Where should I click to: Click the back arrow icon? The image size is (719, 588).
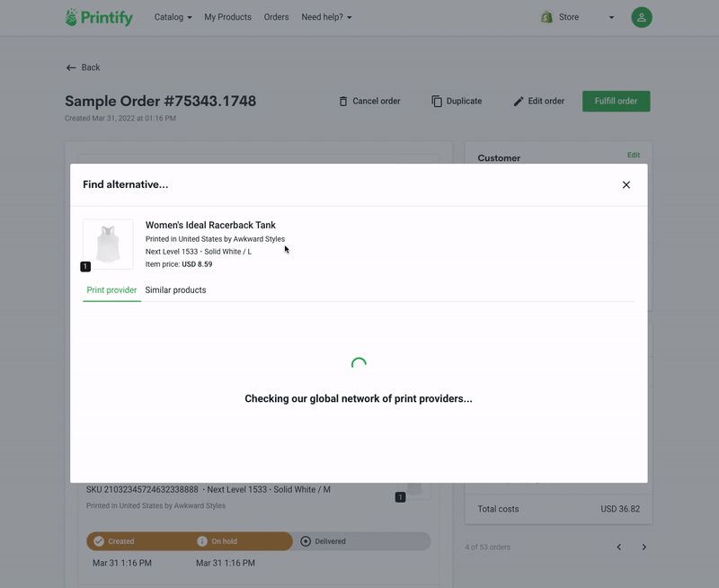click(71, 68)
